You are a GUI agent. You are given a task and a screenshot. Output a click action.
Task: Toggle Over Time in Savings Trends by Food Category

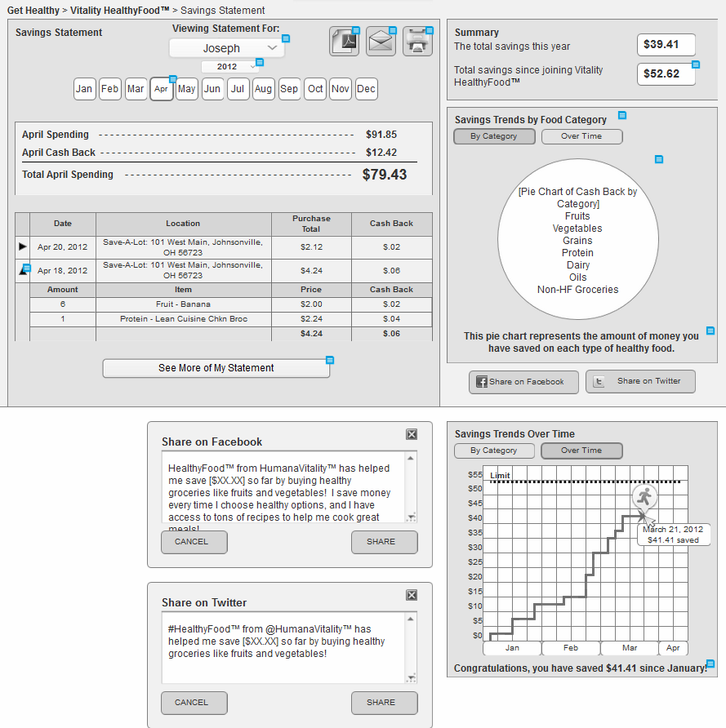(581, 136)
